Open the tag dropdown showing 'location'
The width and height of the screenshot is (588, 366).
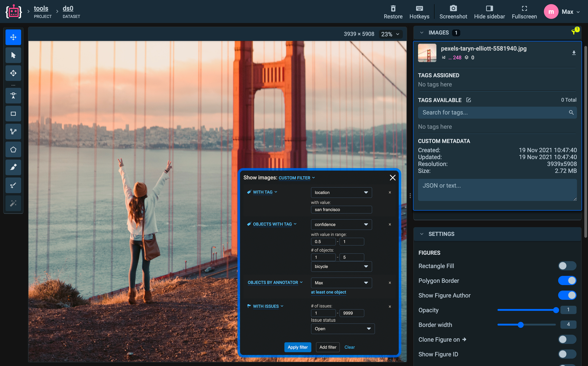pos(341,192)
